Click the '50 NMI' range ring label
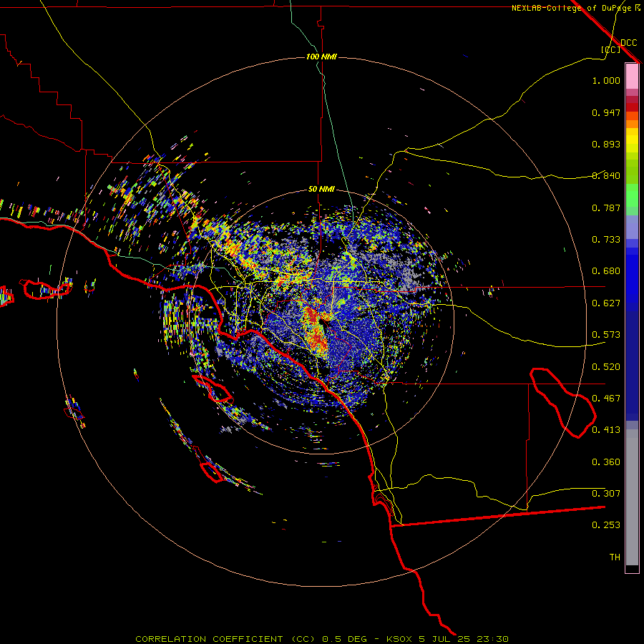Image resolution: width=644 pixels, height=644 pixels. point(321,190)
